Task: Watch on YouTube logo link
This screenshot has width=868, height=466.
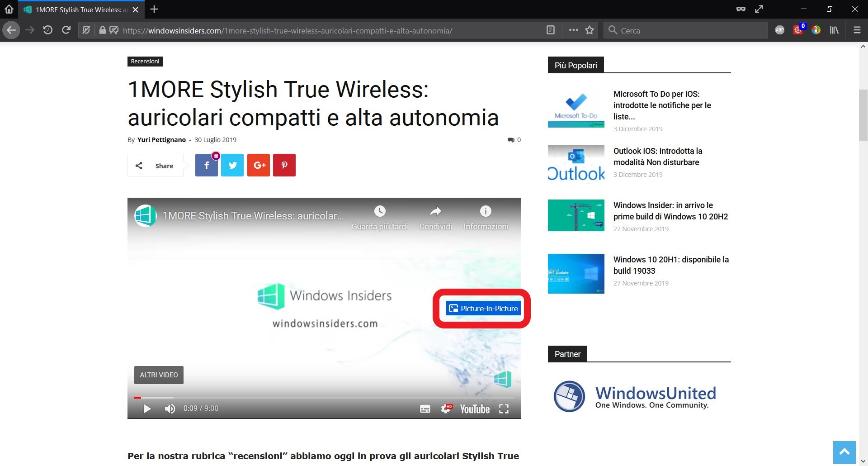Action: click(x=475, y=409)
